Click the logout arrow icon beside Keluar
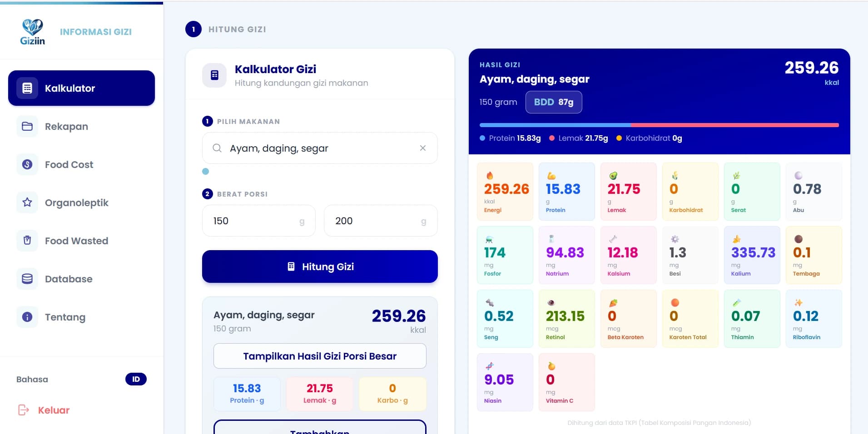The image size is (868, 434). pyautogui.click(x=23, y=410)
